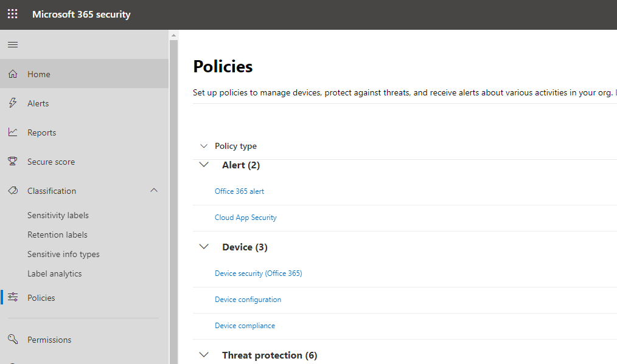Click the Home house icon
The image size is (617, 364).
pos(13,74)
